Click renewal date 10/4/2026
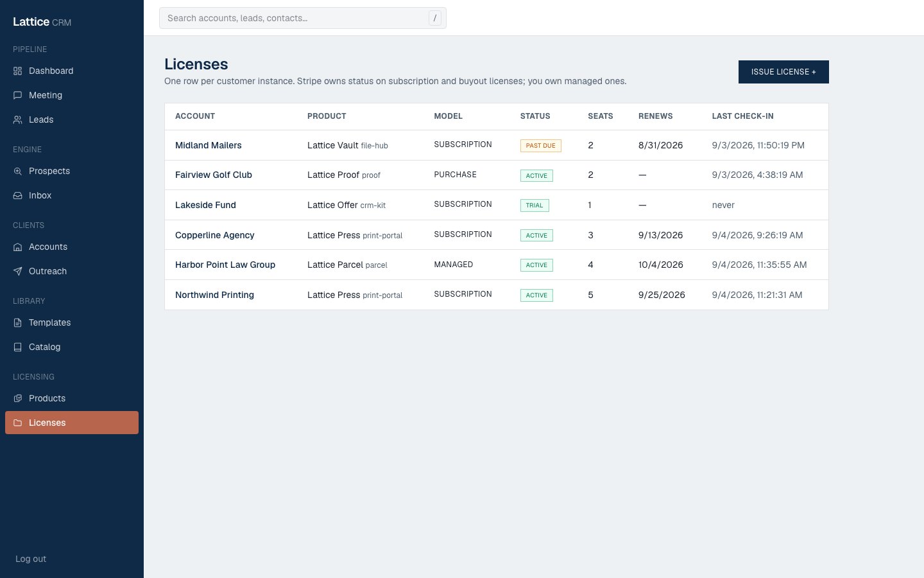The image size is (924, 578). [x=661, y=265]
